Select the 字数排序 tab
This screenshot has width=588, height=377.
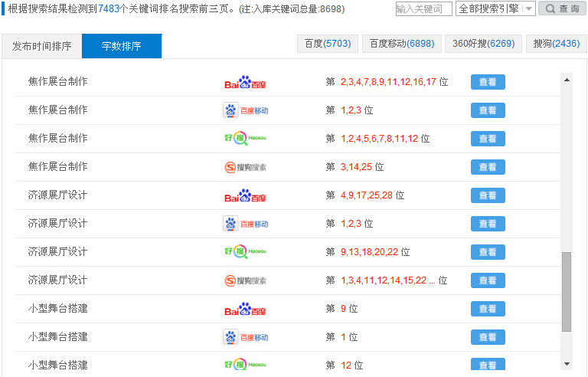[x=122, y=46]
